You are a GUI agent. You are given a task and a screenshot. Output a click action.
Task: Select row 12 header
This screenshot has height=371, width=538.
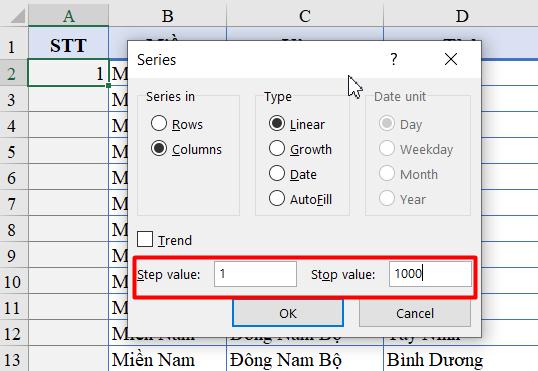(x=14, y=333)
